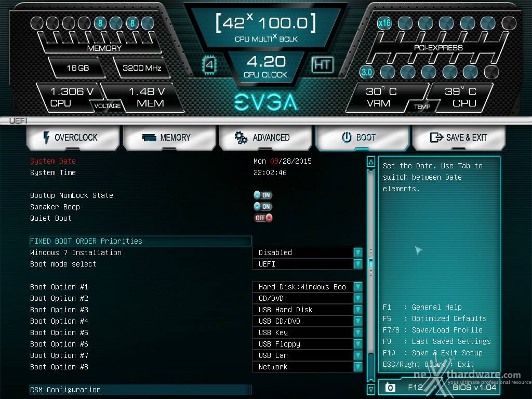Enable the Quiet Boot switch

263,218
